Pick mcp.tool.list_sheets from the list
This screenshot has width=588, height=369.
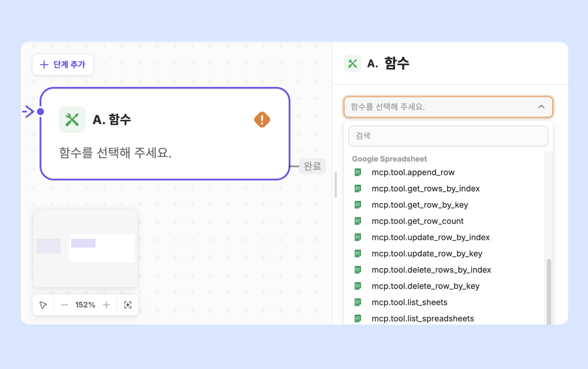[x=409, y=302]
